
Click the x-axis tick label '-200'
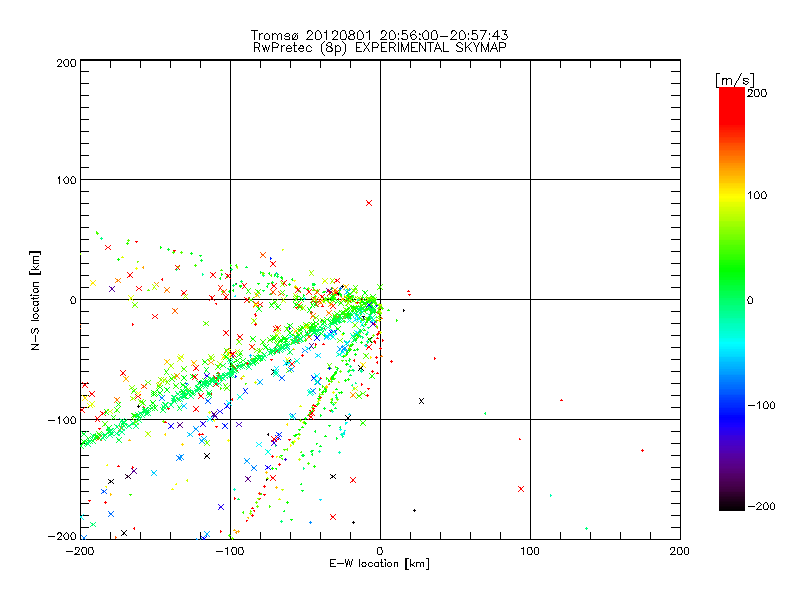80,551
